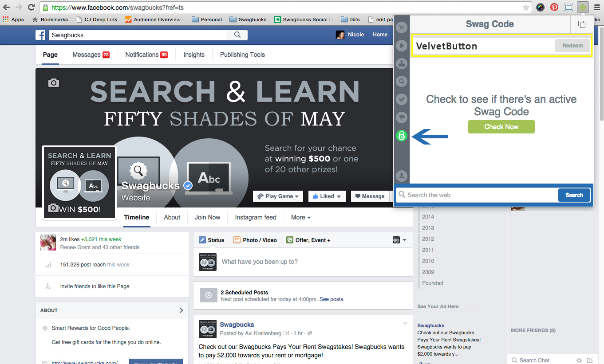Open the Pinterest extension icon in toolbar
604x364 pixels.
554,7
